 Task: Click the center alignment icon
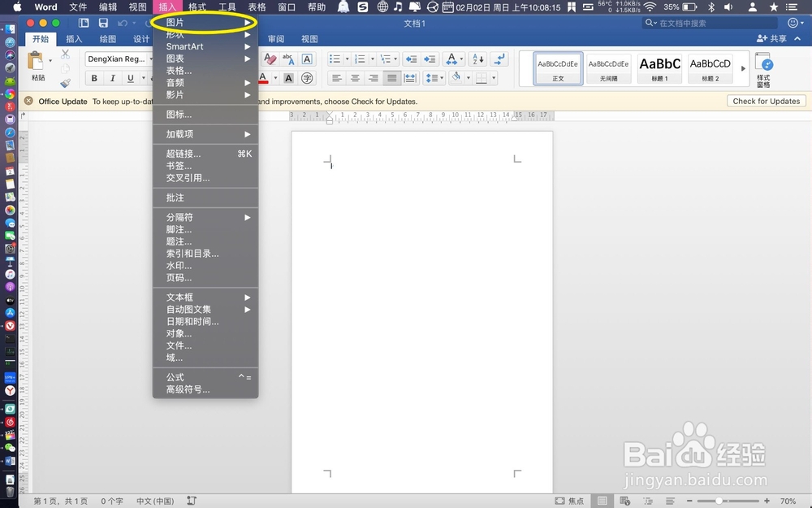coord(355,78)
